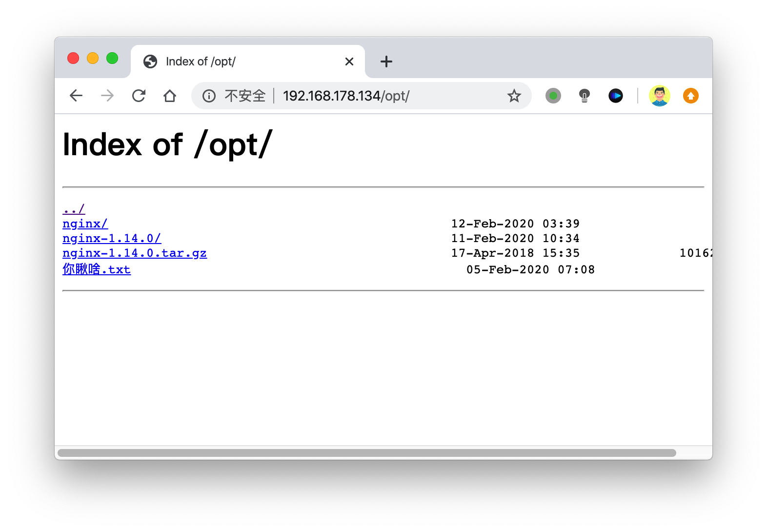Click the 05-Feb-2020 07:08 date text
Image resolution: width=767 pixels, height=532 pixels.
coord(530,270)
